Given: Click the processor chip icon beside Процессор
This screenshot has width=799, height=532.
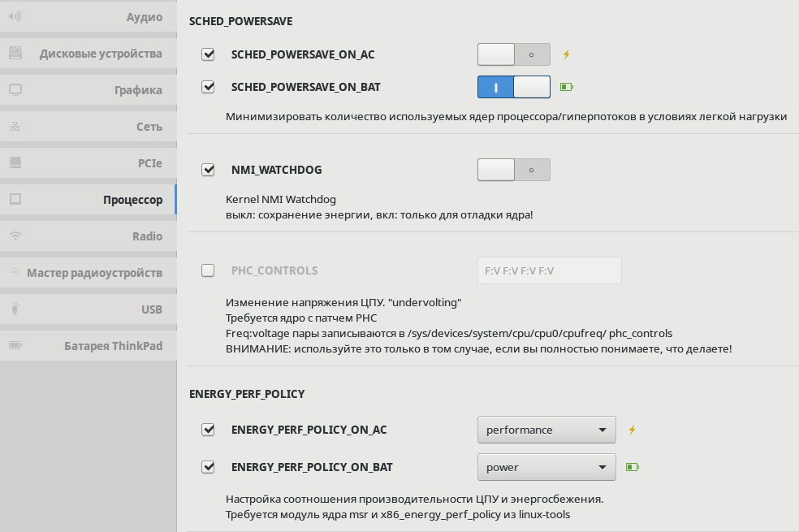Looking at the screenshot, I should pos(15,199).
